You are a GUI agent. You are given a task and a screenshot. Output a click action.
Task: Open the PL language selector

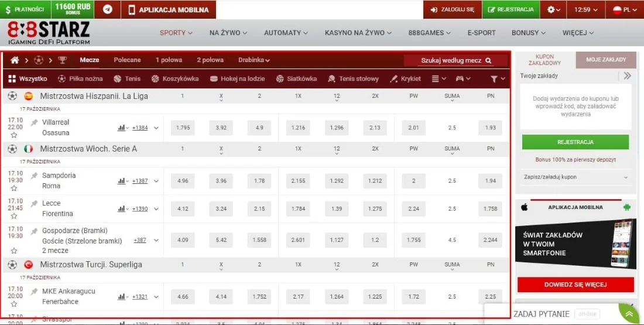(625, 9)
